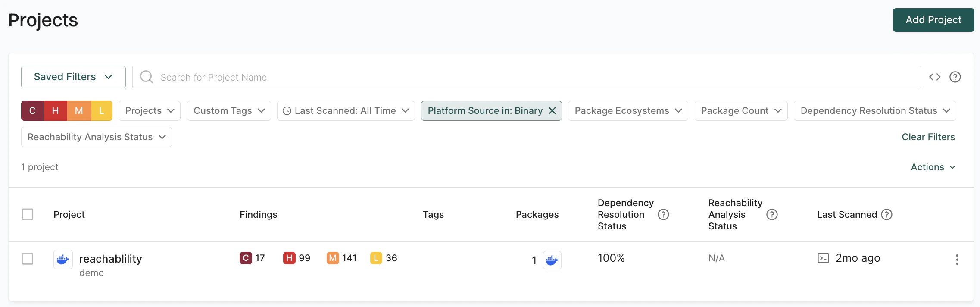Click the 100% dependency resolution value
This screenshot has height=307, width=980.
pyautogui.click(x=611, y=258)
